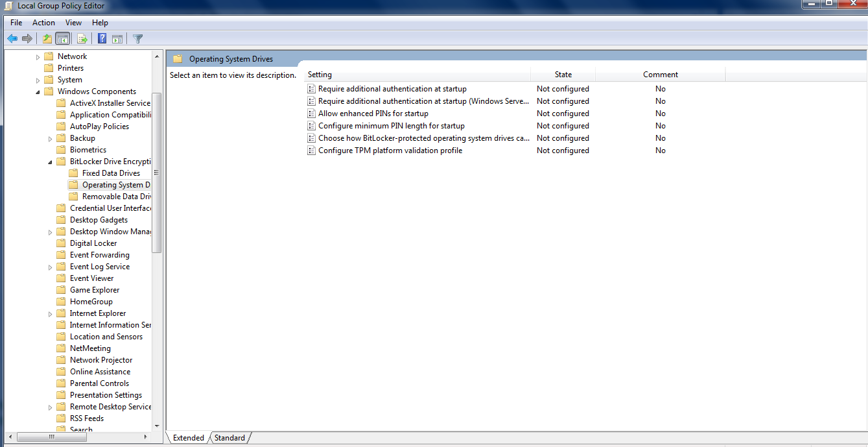Click the Back arrow in the toolbar
Screen dimensions: 868x447
(12, 39)
